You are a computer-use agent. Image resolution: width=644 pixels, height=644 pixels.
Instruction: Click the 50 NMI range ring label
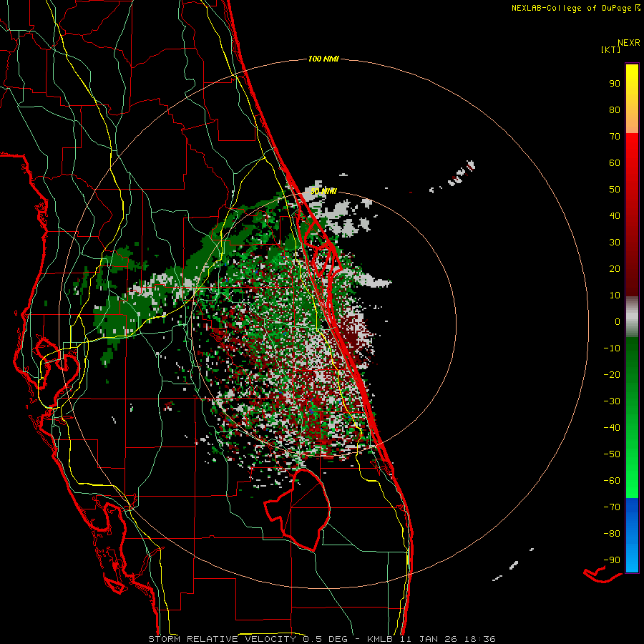pos(323,191)
